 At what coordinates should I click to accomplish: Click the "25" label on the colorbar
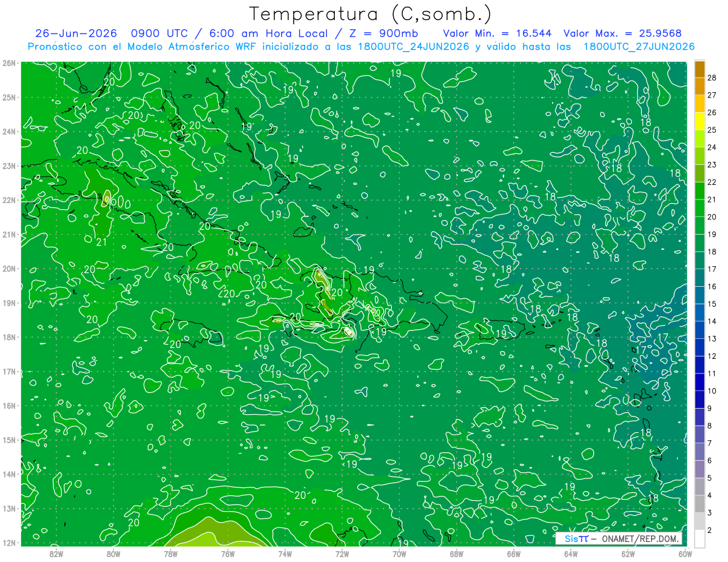712,130
